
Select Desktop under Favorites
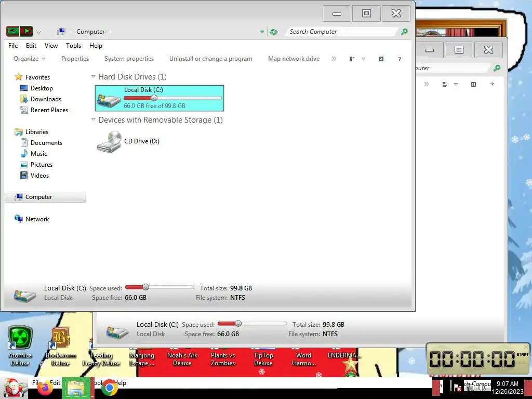tap(42, 88)
